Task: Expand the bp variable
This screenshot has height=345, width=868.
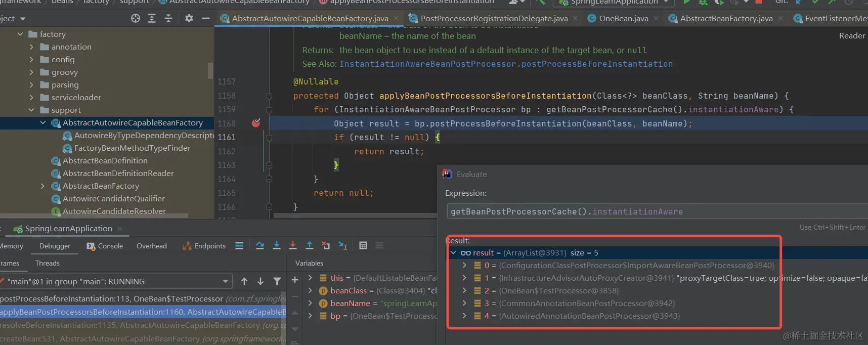Action: tap(310, 316)
